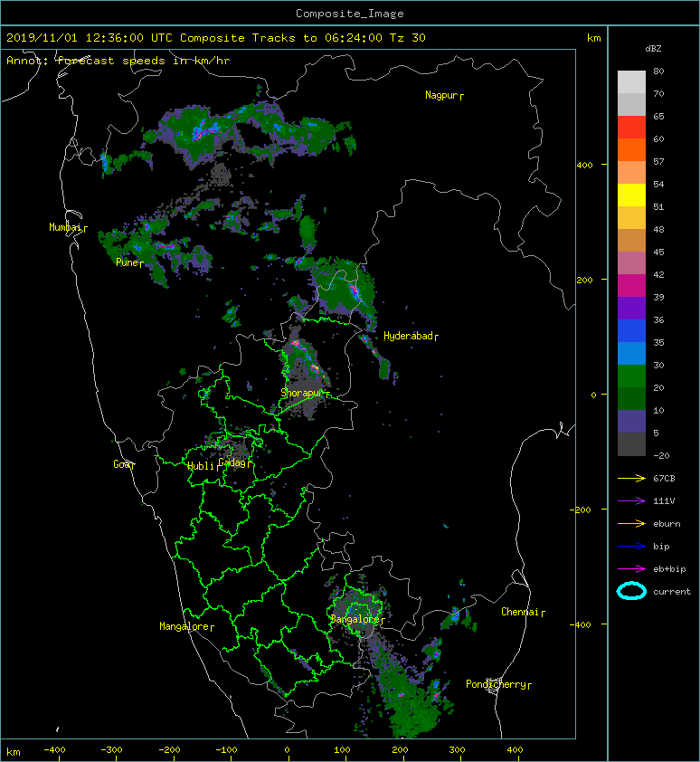Image resolution: width=700 pixels, height=762 pixels.
Task: Click the Composite_Image title text
Action: [x=350, y=14]
